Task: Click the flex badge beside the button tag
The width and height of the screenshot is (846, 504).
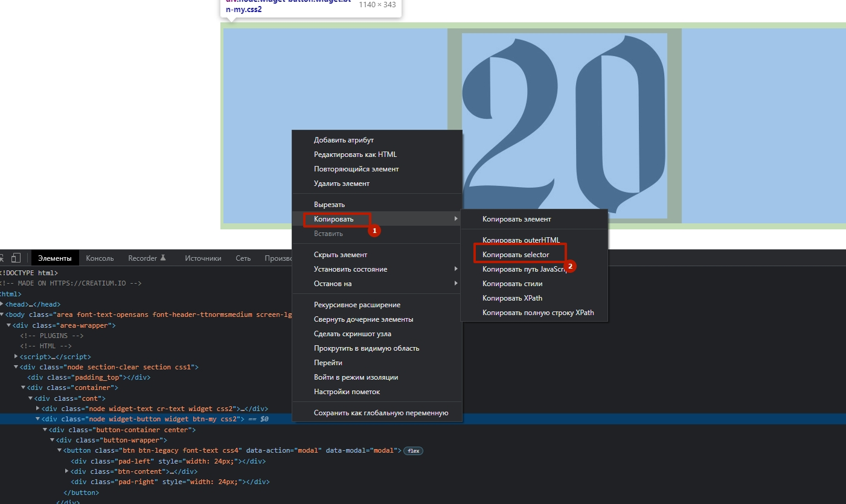Action: coord(413,451)
